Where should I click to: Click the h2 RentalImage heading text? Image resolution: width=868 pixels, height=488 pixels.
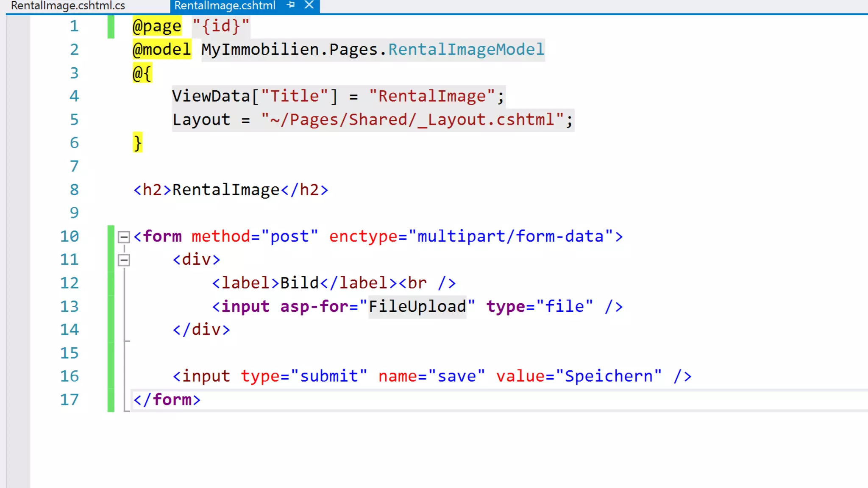(x=226, y=190)
